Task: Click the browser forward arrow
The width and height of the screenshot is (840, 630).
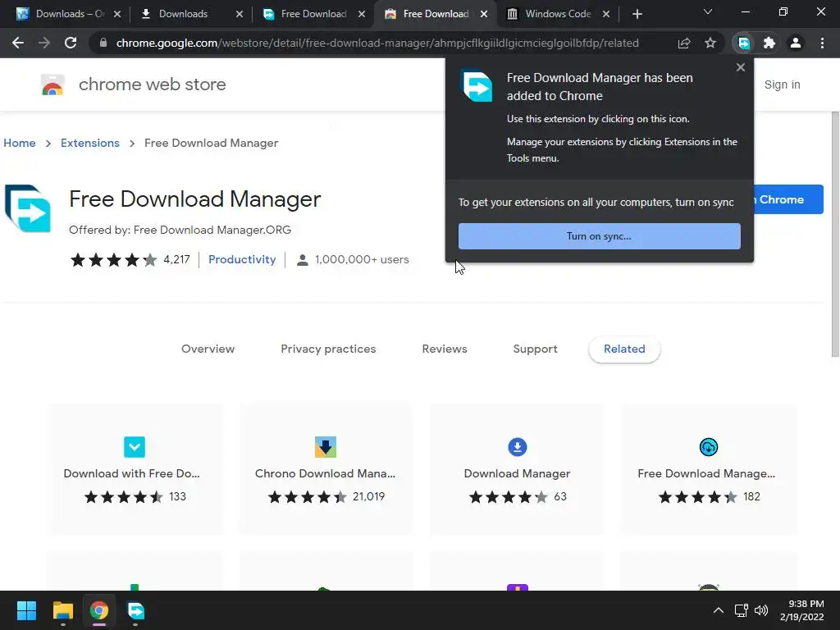Action: [44, 43]
